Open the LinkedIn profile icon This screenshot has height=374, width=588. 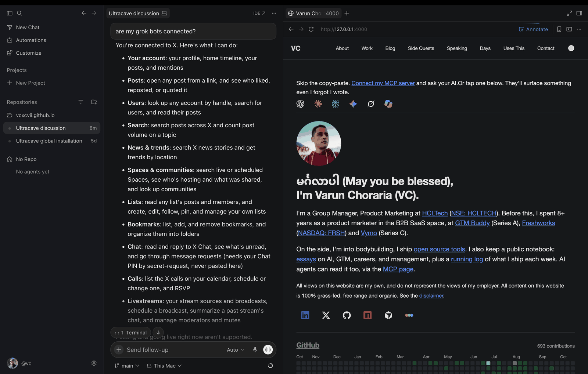[x=305, y=315]
